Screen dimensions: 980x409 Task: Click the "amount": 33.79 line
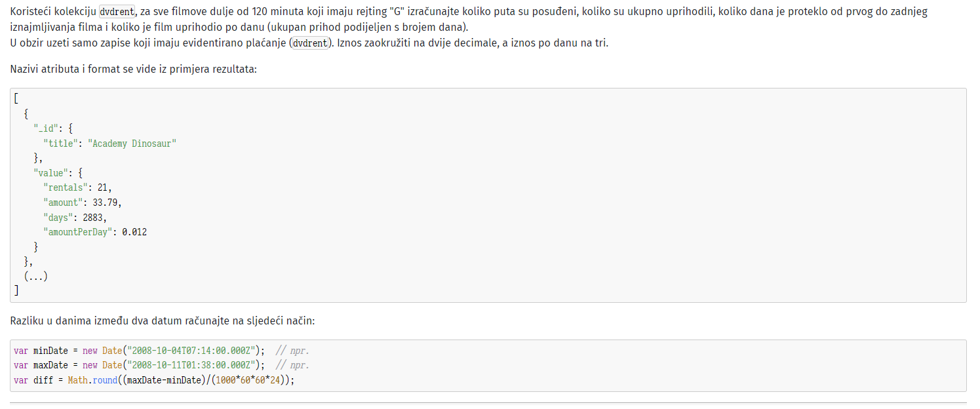coord(83,203)
